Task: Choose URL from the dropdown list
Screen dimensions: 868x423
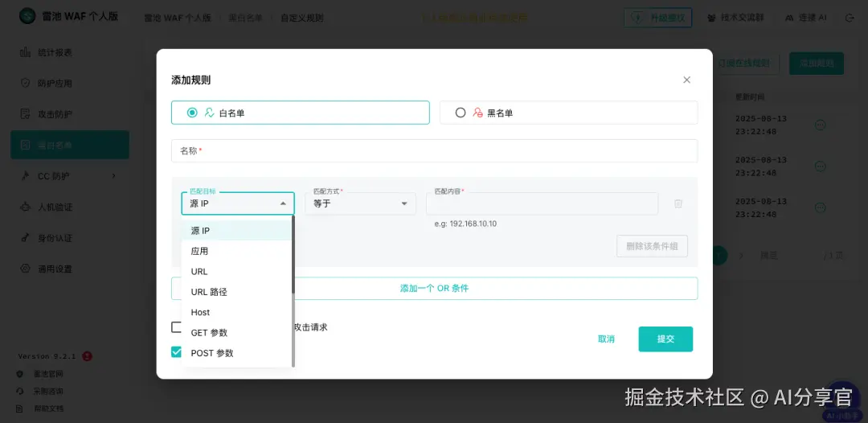Action: (236, 271)
